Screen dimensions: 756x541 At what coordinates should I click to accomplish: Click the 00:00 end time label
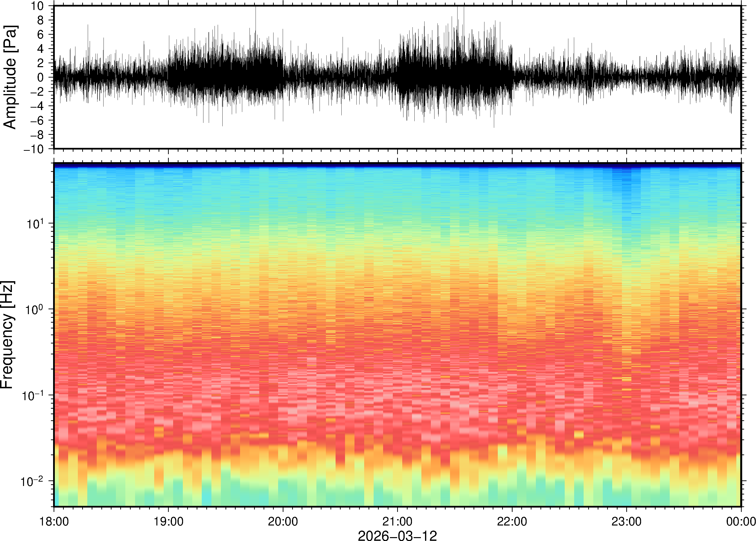tap(741, 521)
